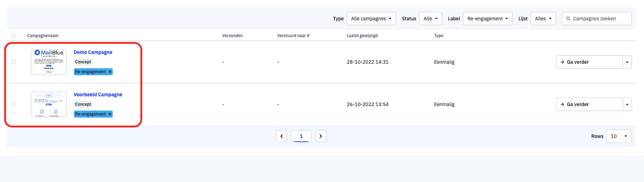
Task: Sort by Verzonden column header
Action: [x=233, y=36]
